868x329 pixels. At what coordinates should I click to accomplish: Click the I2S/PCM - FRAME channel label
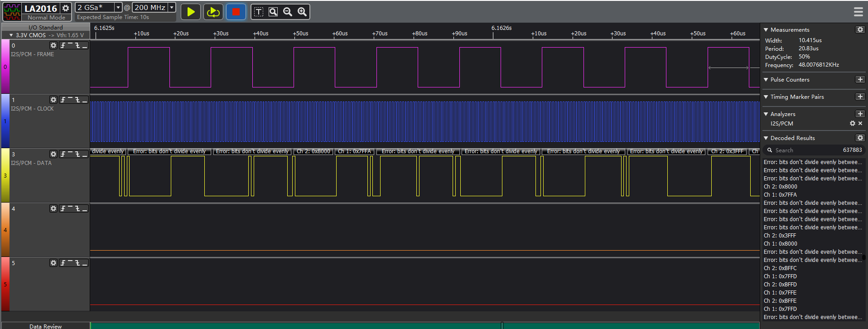[32, 54]
